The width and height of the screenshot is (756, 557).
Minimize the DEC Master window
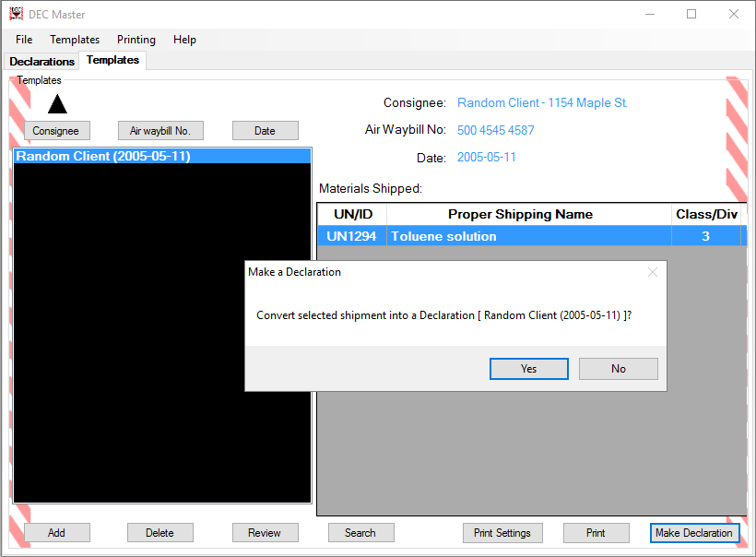point(650,14)
